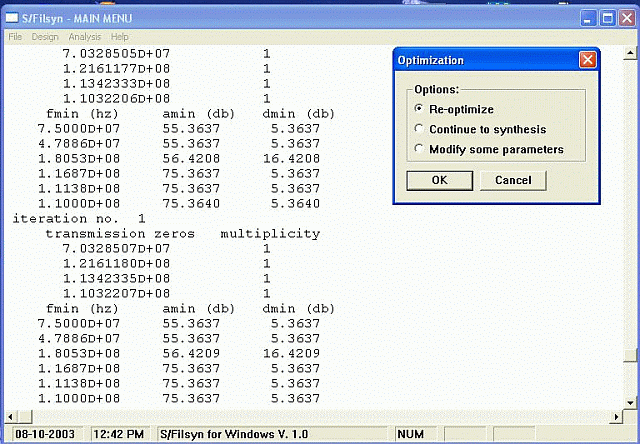640x444 pixels.
Task: Click the 12:42 PM time in status bar
Action: pyautogui.click(x=120, y=434)
